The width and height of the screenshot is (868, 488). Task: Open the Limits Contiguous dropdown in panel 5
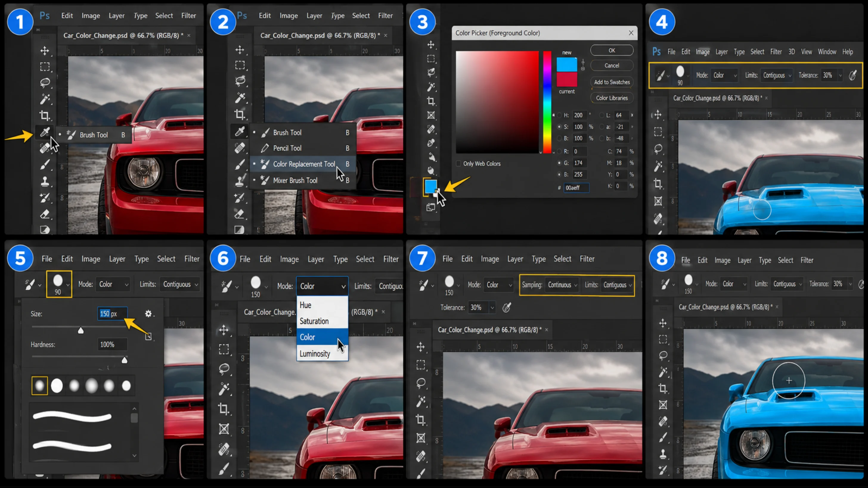coord(180,284)
